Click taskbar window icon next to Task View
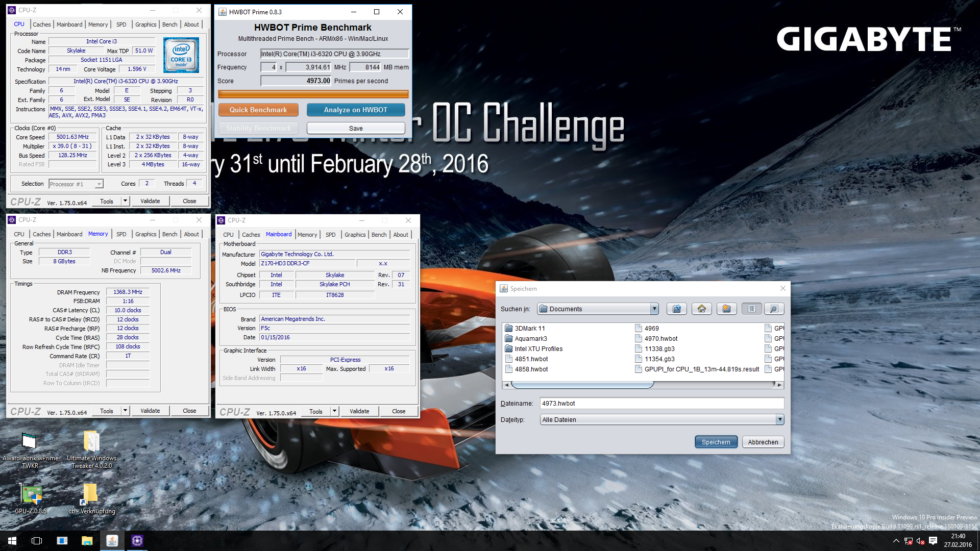This screenshot has height=551, width=980. pos(62,541)
